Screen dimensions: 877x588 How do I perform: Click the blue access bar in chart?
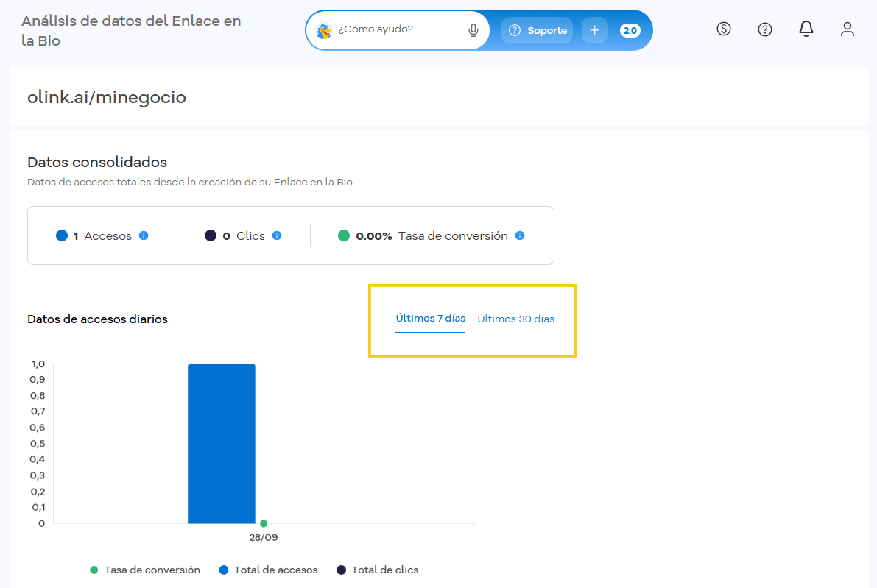[x=222, y=444]
